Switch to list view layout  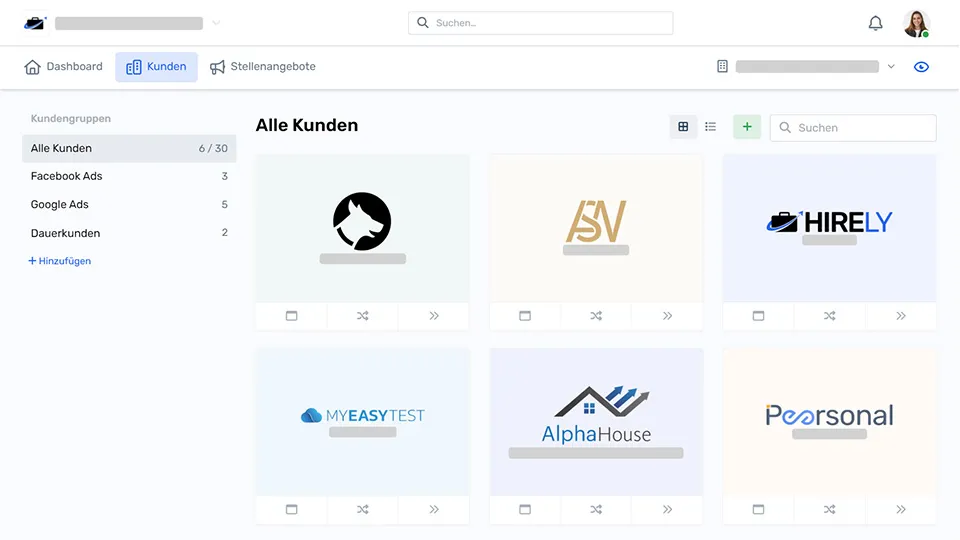(711, 127)
